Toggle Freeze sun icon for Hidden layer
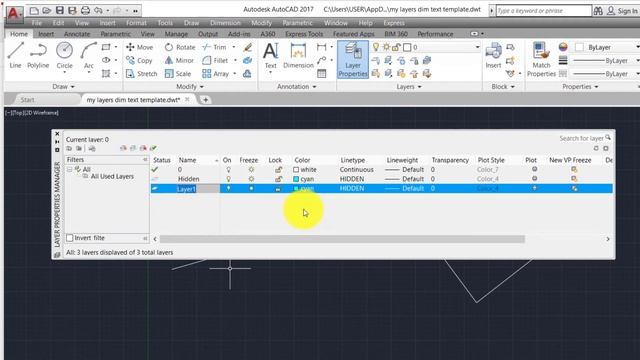 click(251, 179)
